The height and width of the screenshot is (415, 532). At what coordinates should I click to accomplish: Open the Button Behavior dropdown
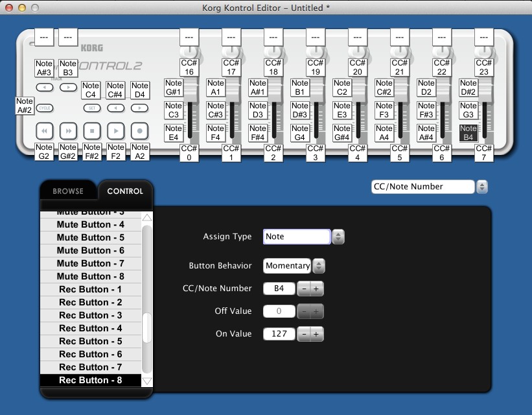click(x=319, y=266)
